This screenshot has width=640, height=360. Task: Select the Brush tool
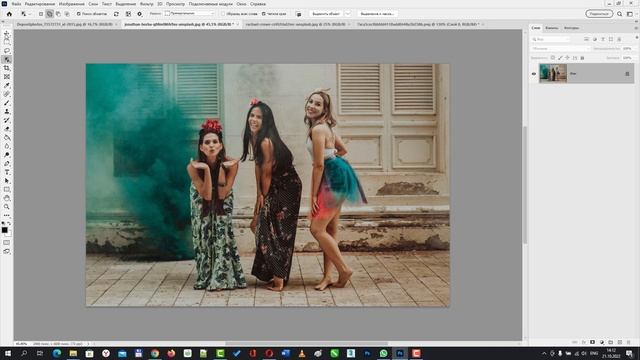(x=7, y=102)
